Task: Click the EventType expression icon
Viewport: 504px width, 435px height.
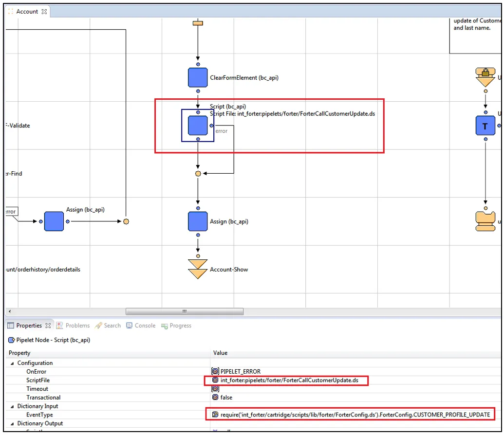Action: pos(215,415)
